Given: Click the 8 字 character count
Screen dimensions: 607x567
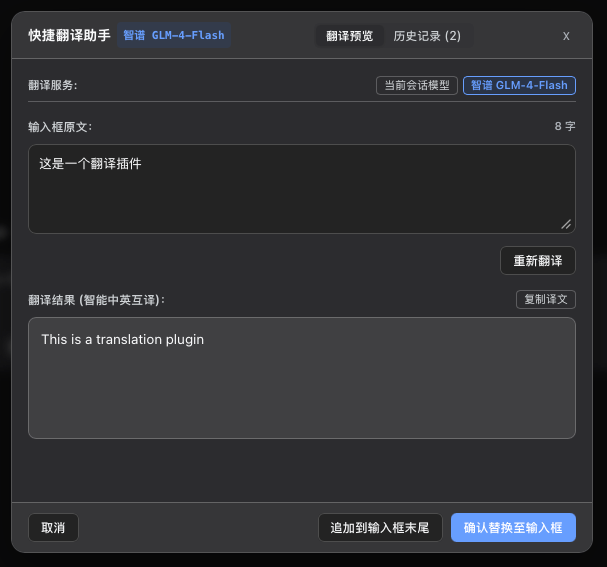Looking at the screenshot, I should click(x=565, y=126).
